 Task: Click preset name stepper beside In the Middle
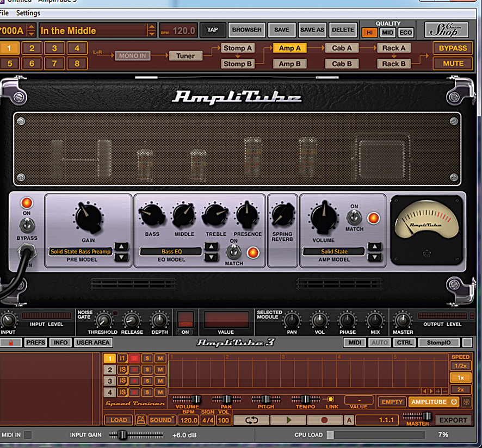(151, 30)
